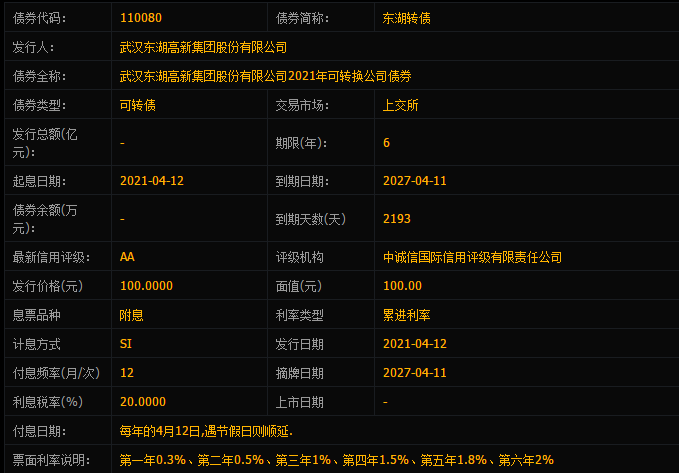The image size is (679, 473).
Task: Click the 起息日期 label
Action: point(39,181)
